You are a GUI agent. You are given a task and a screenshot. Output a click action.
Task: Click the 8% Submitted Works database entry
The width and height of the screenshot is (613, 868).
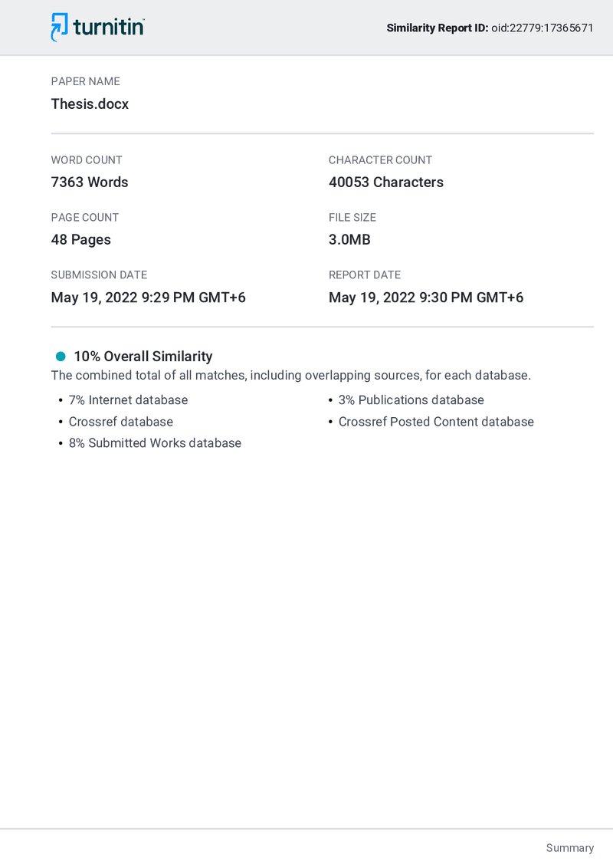coord(155,443)
